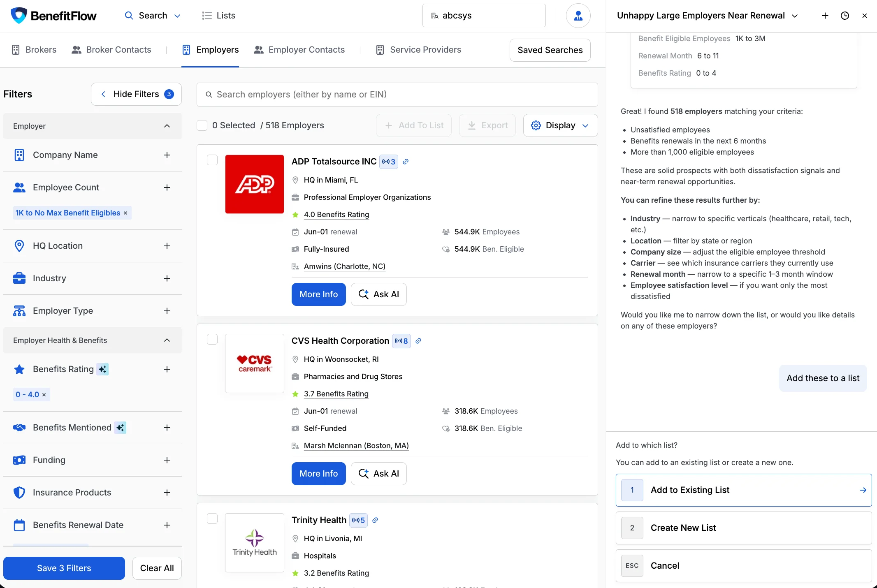Clear All filters

[157, 568]
